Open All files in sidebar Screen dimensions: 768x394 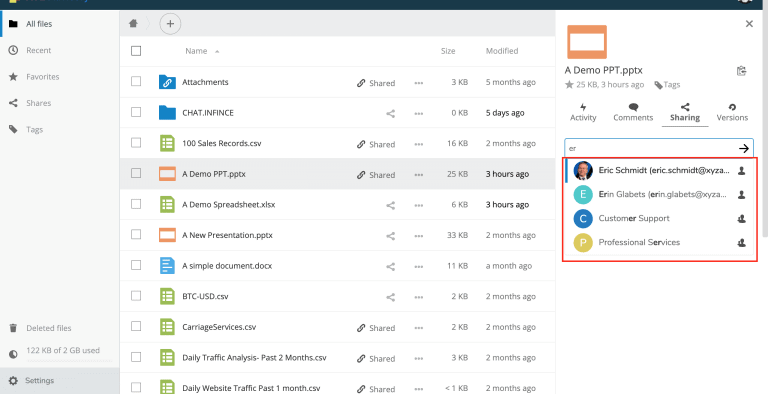60,24
